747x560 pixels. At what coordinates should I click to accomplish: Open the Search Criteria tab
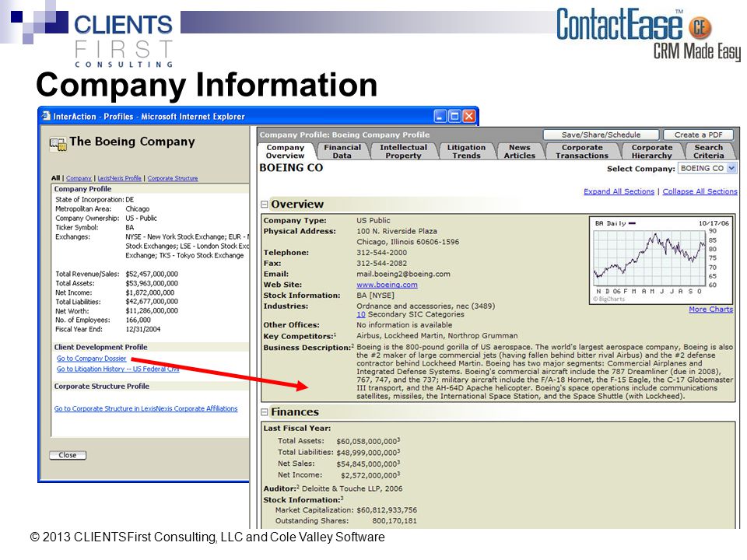pyautogui.click(x=708, y=152)
